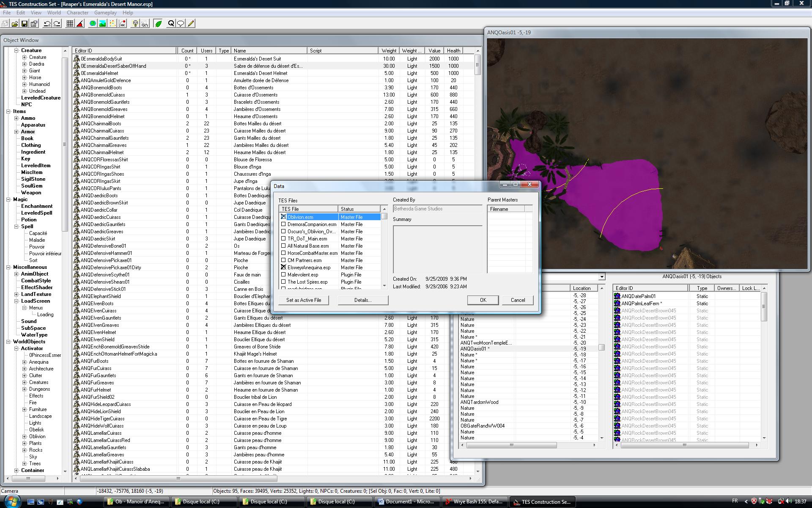Toggle the Sky icon in toolbar
Screen dimensions: 812x508
pyautogui.click(x=145, y=24)
